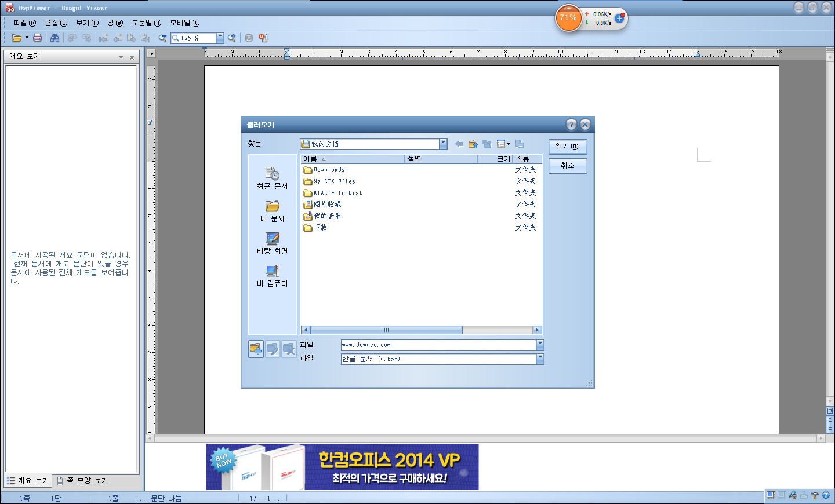Click the 71% circular progress widget
The width and height of the screenshot is (835, 504).
tap(568, 18)
